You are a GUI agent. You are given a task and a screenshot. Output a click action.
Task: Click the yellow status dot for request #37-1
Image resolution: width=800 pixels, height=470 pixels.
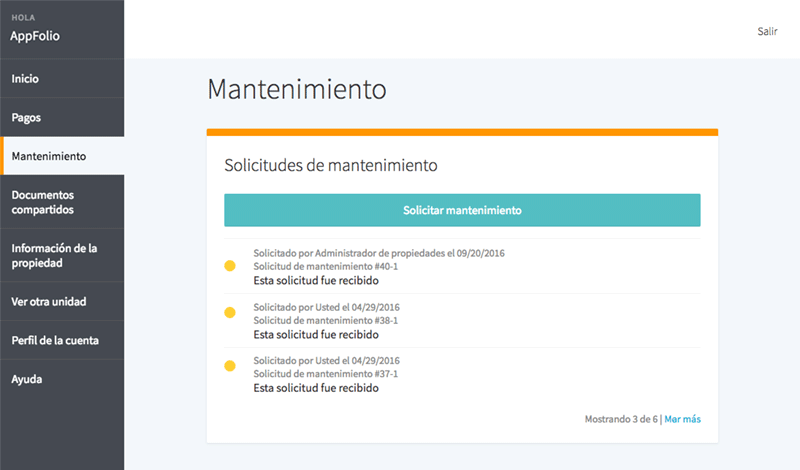coord(230,366)
